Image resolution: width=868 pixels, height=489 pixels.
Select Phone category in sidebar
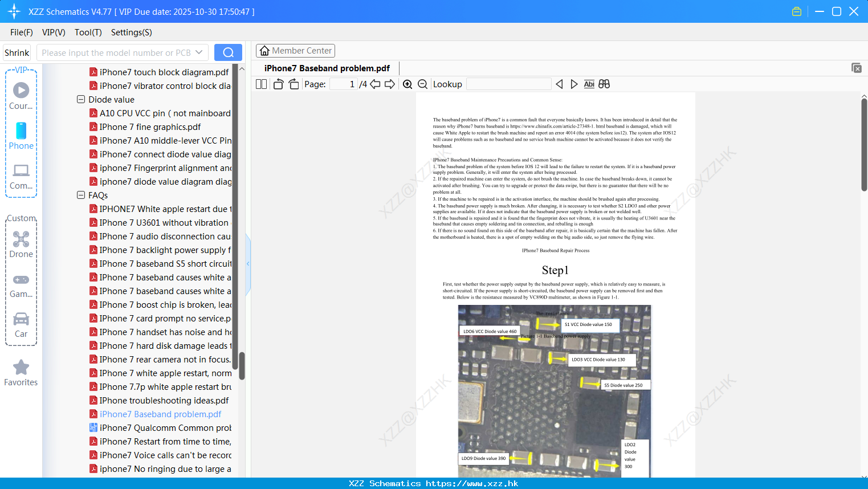pyautogui.click(x=21, y=136)
